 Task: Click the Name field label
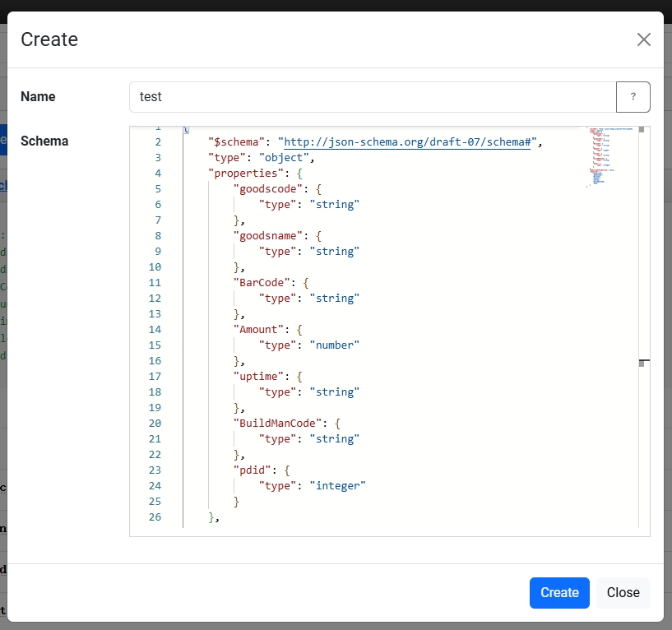(38, 96)
